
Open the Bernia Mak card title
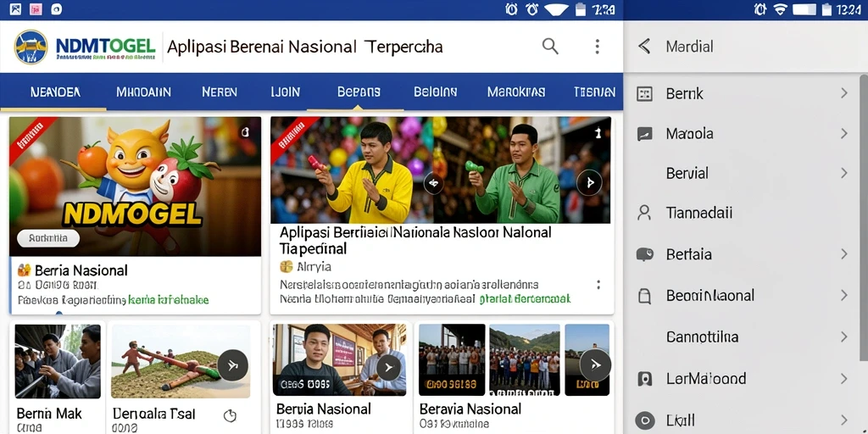coord(49,414)
